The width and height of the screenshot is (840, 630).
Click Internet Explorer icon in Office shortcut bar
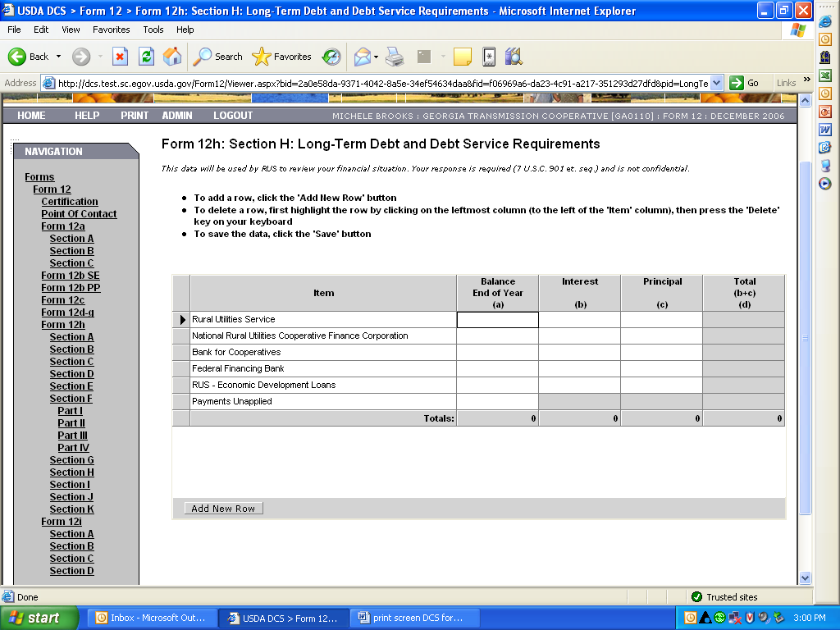825,21
